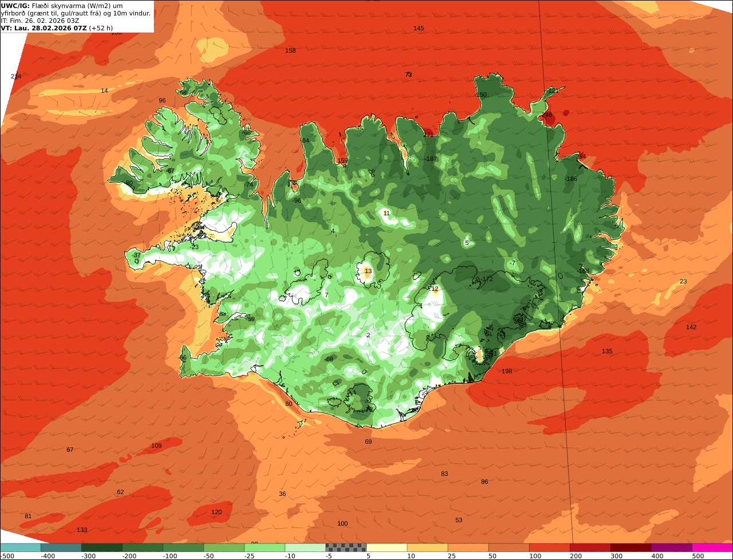This screenshot has height=560, width=733.
Task: Click the map value '-74' over the land
Action: [248, 184]
